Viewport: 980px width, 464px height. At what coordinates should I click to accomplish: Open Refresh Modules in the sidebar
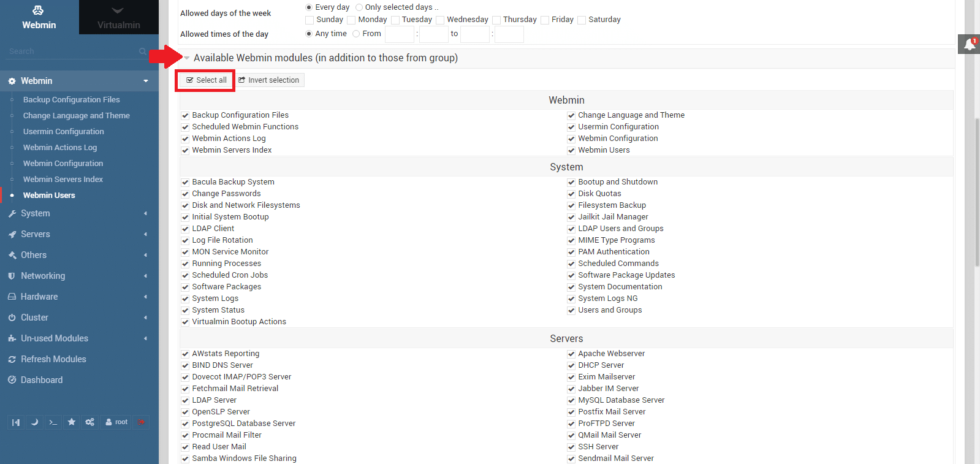click(53, 359)
